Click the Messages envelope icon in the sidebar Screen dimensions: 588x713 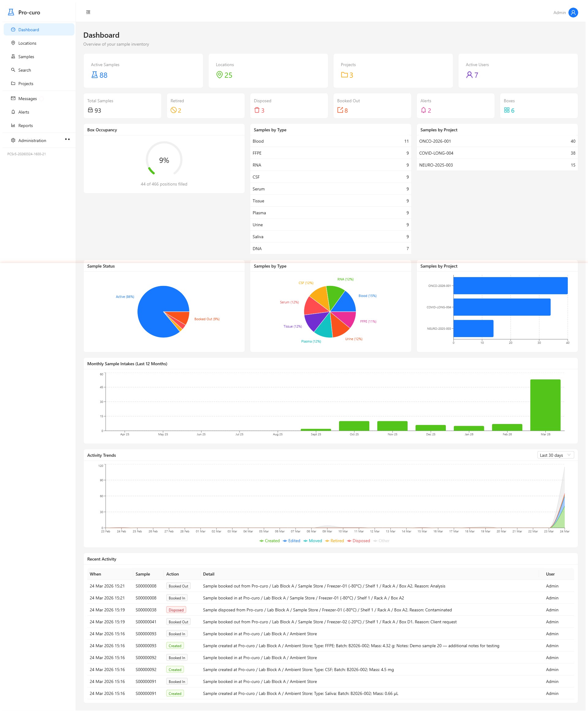13,99
